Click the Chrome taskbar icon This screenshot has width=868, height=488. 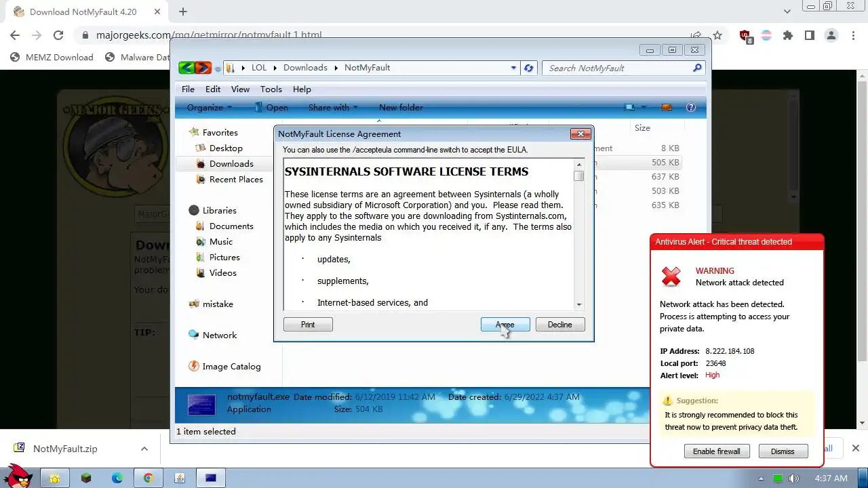148,478
